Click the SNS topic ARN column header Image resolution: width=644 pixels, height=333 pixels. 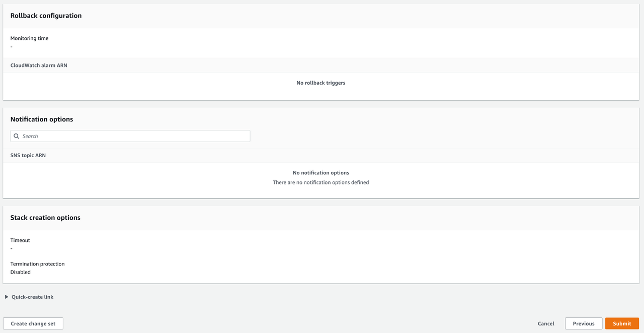(x=28, y=155)
